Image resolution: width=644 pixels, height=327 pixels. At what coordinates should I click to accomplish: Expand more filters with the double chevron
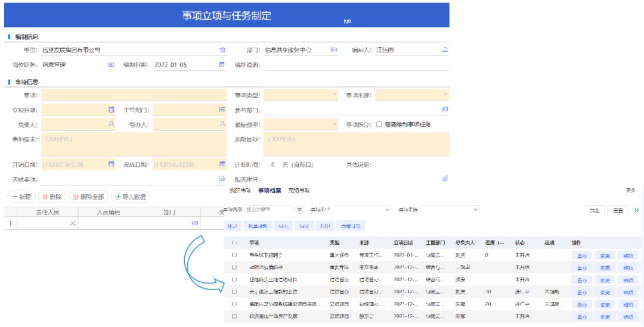pyautogui.click(x=637, y=210)
